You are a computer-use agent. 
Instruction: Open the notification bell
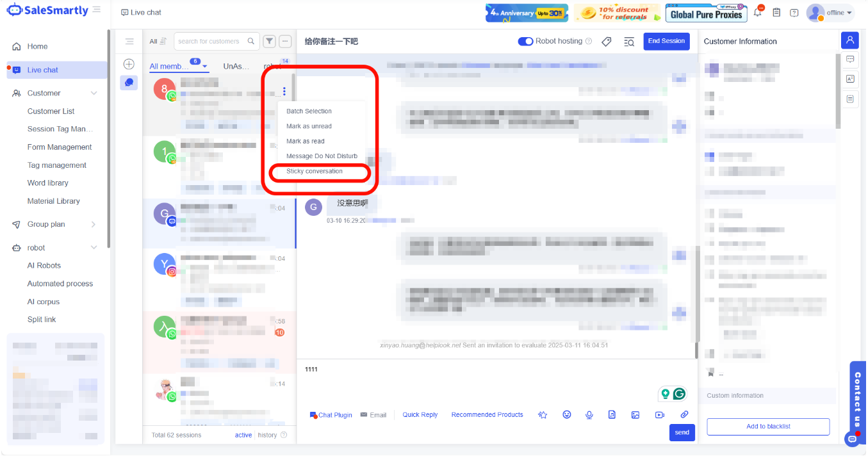pyautogui.click(x=758, y=12)
